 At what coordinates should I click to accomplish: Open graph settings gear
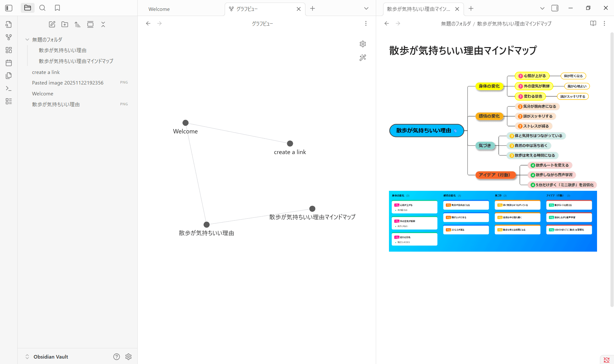tap(363, 44)
